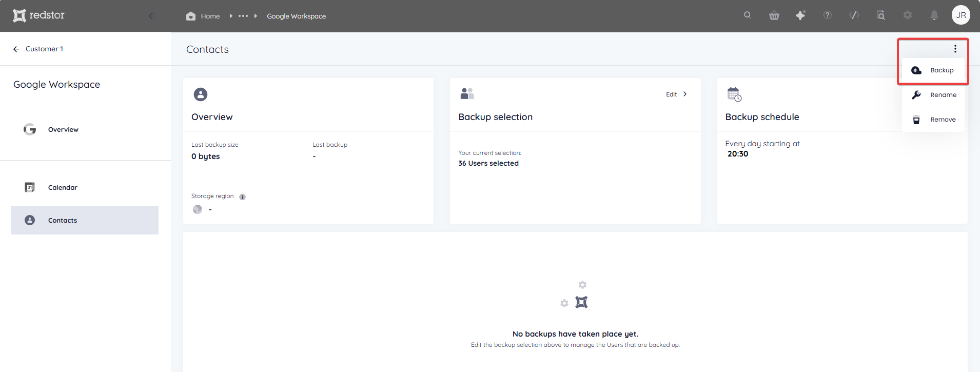This screenshot has height=372, width=980.
Task: Click the '0 bytes' backup size value
Action: coord(206,156)
